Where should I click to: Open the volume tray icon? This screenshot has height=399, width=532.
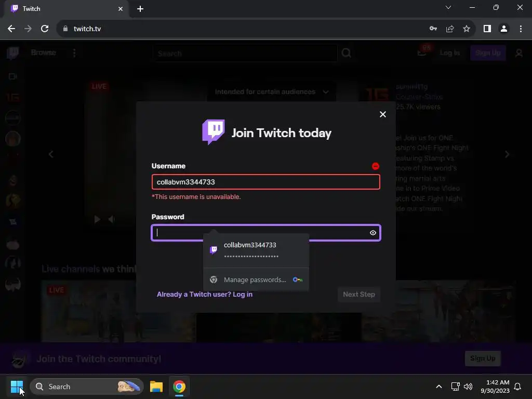tap(468, 387)
